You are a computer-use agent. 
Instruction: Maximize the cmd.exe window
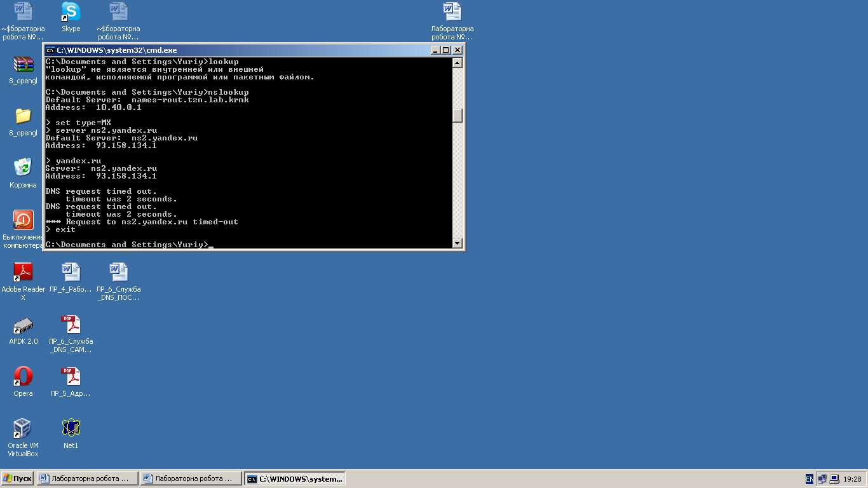[x=445, y=50]
